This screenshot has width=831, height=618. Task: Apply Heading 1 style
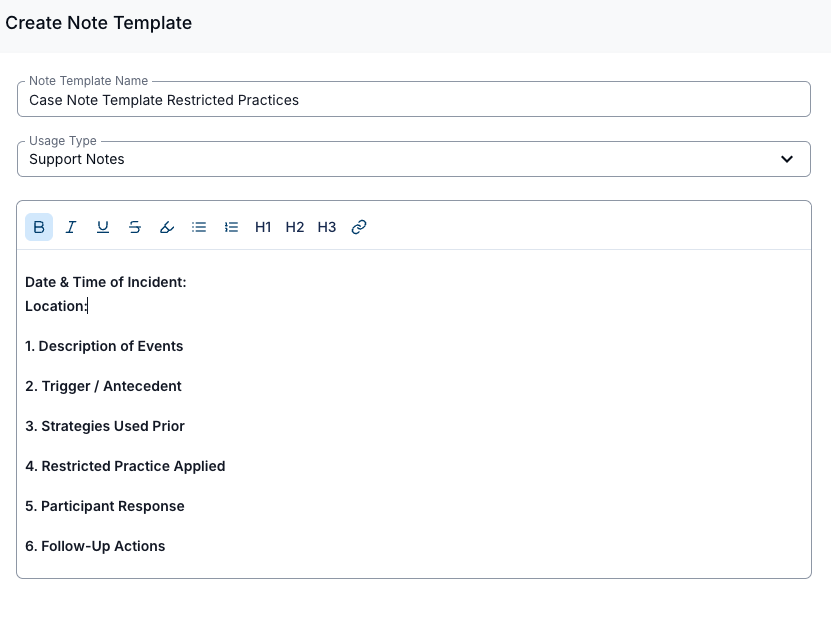pyautogui.click(x=263, y=227)
